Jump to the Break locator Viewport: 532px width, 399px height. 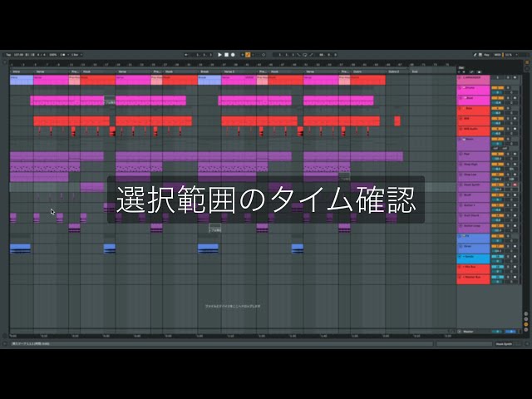click(204, 72)
